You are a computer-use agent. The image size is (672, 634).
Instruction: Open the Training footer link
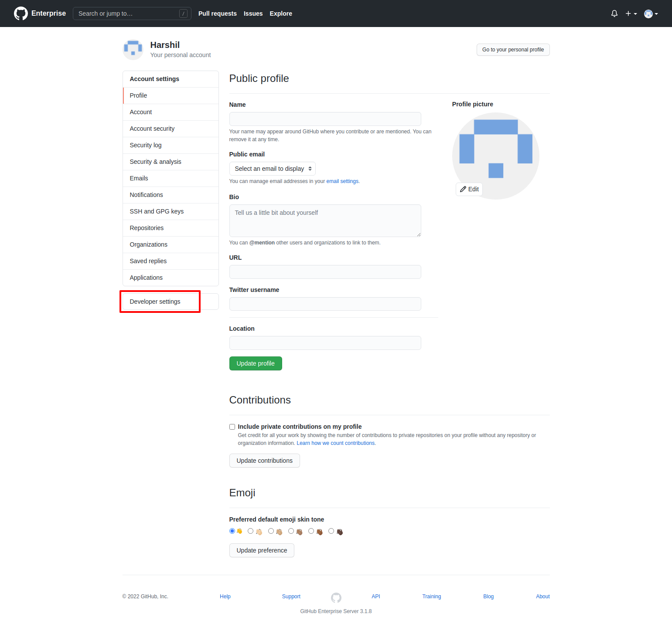pyautogui.click(x=431, y=597)
